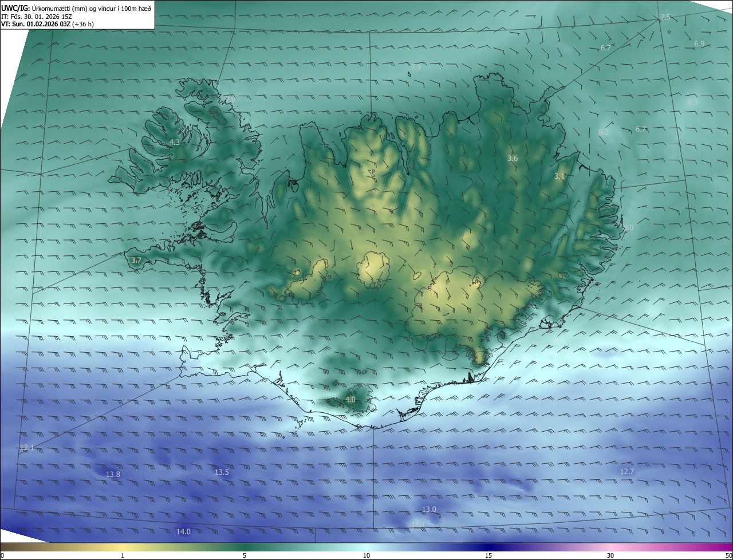
Task: Click the color scale tick labeled 30
Action: point(610,555)
